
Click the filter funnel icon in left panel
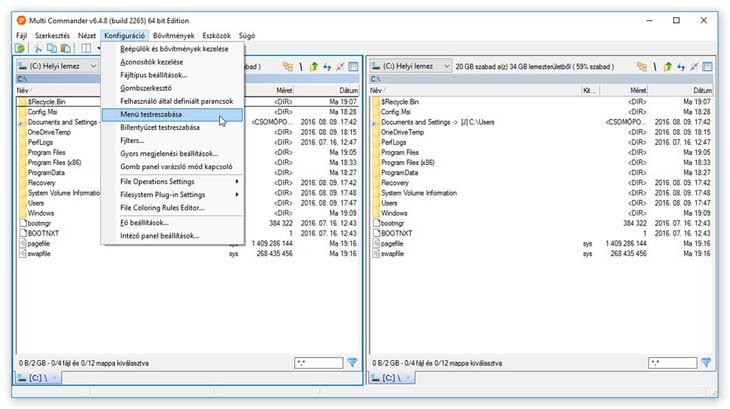352,362
